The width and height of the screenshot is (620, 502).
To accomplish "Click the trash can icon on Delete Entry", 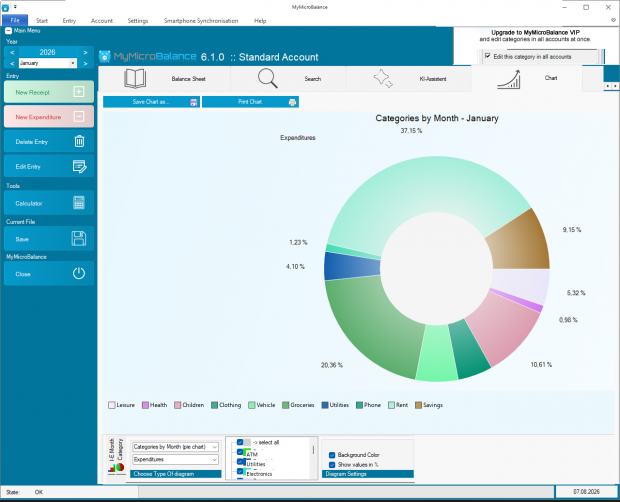I will point(79,141).
